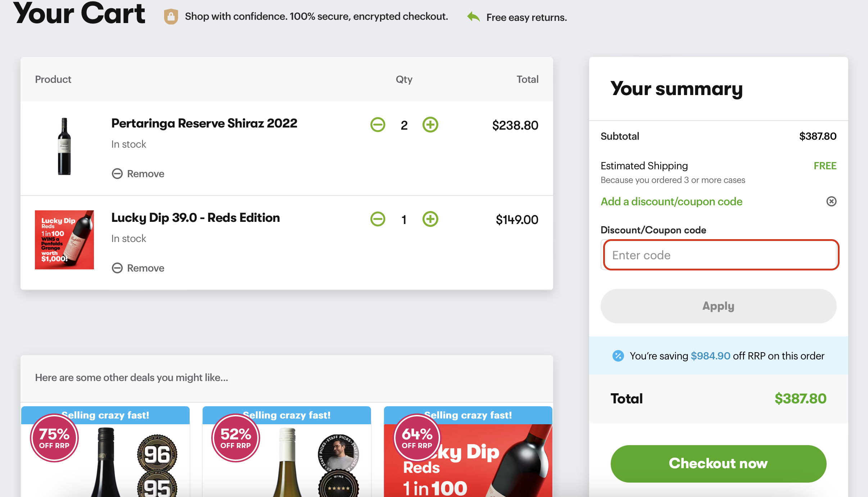Select the 52% OFF RRP badge
868x497 pixels.
coord(235,438)
